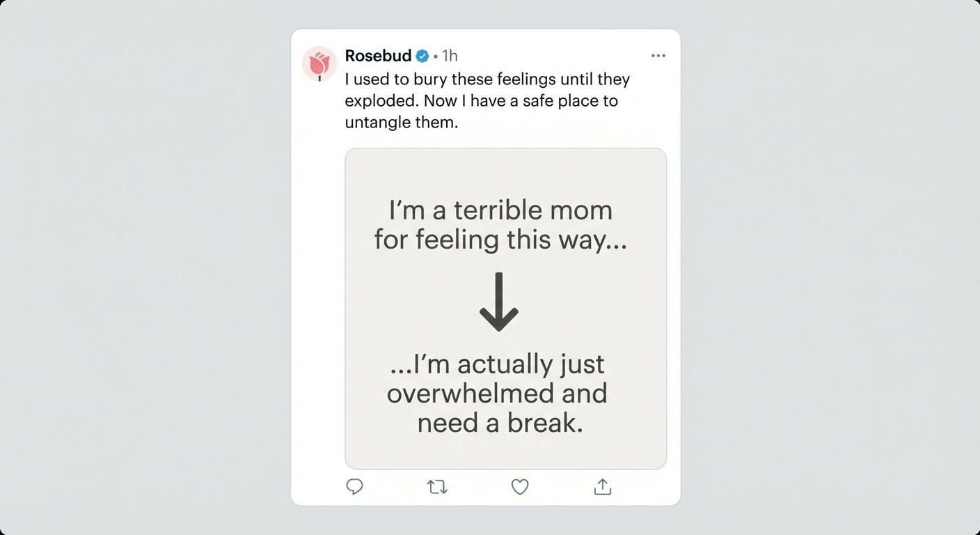Click the "I'm a terrible mom" line
Image resolution: width=980 pixels, height=535 pixels.
(x=500, y=210)
